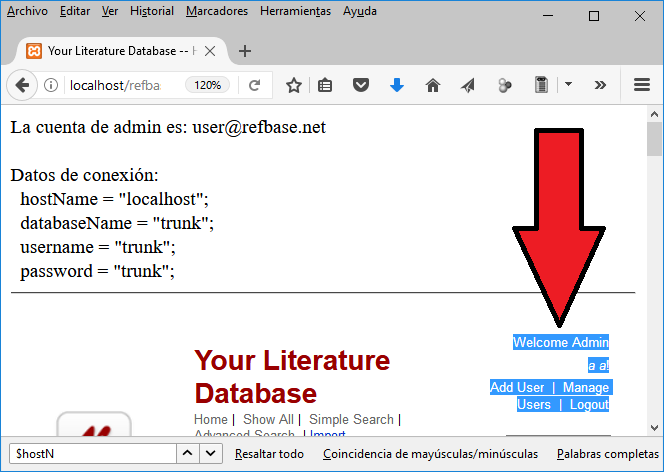
Task: Minimize the browser window
Action: (548, 16)
